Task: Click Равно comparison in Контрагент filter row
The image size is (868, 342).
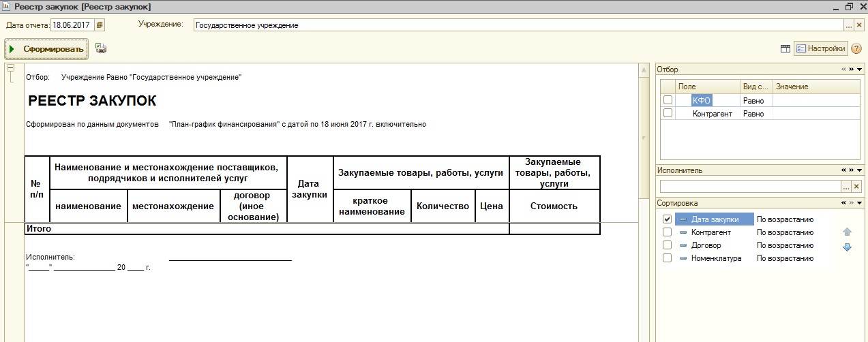Action: pos(756,114)
